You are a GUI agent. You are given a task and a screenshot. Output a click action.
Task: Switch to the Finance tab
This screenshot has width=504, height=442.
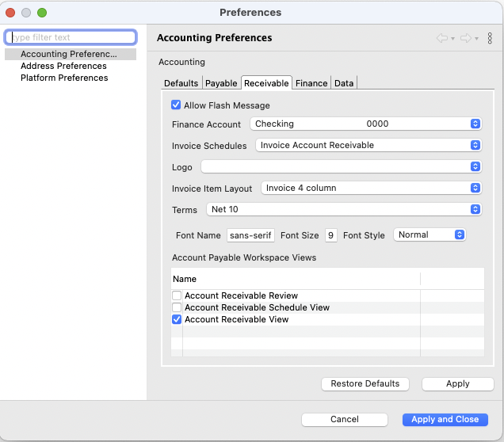311,83
